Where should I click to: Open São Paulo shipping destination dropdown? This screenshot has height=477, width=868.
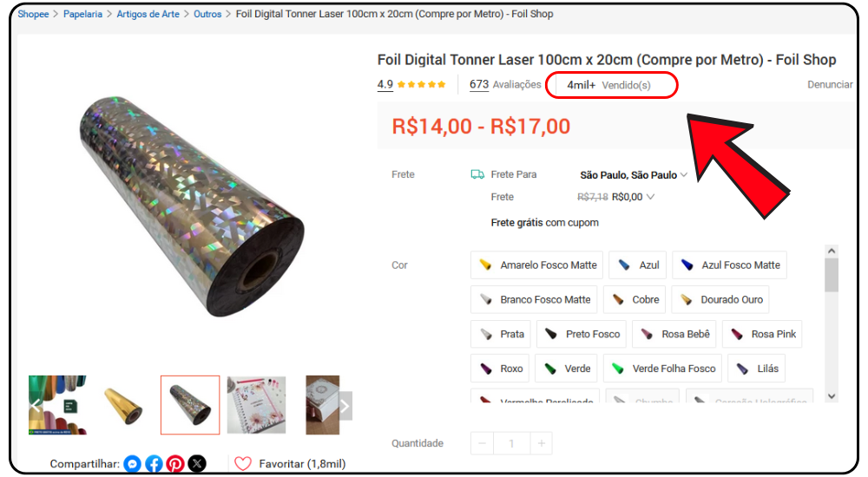633,175
